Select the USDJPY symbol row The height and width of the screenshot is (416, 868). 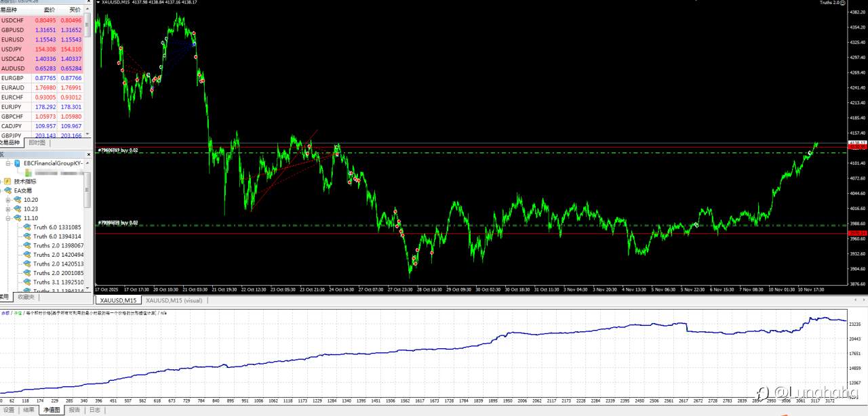41,49
